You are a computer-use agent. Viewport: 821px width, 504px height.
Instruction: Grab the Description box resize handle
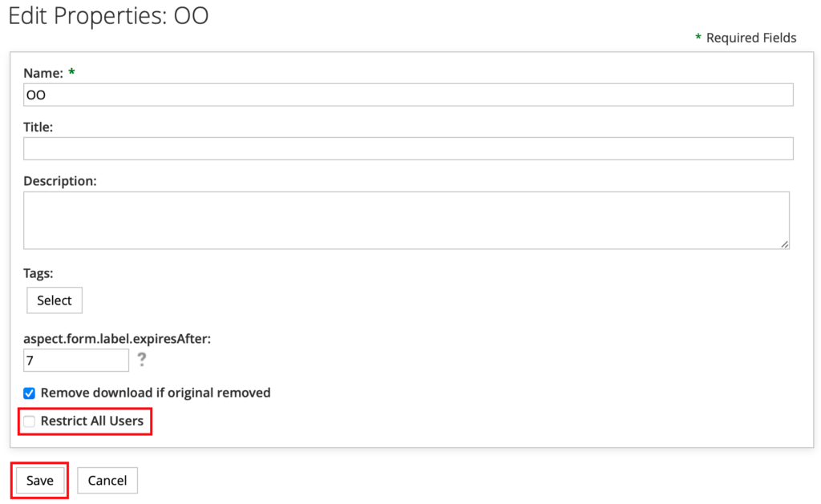point(784,244)
